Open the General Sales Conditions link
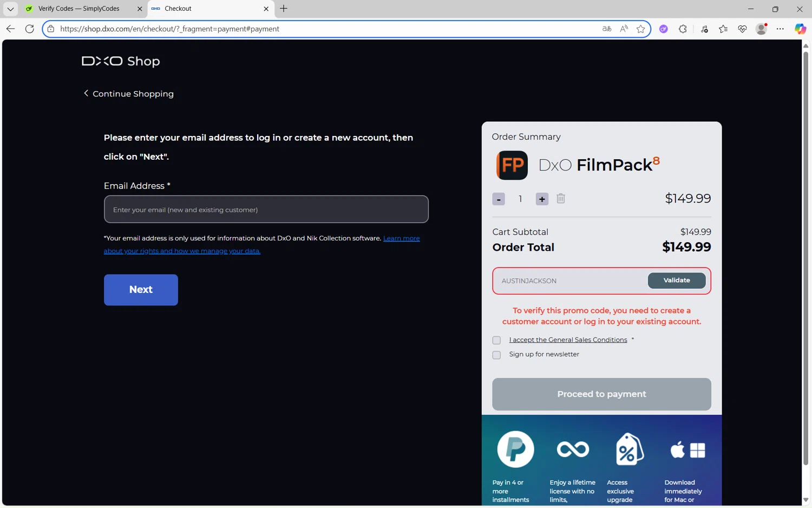Image resolution: width=812 pixels, height=508 pixels. point(568,340)
